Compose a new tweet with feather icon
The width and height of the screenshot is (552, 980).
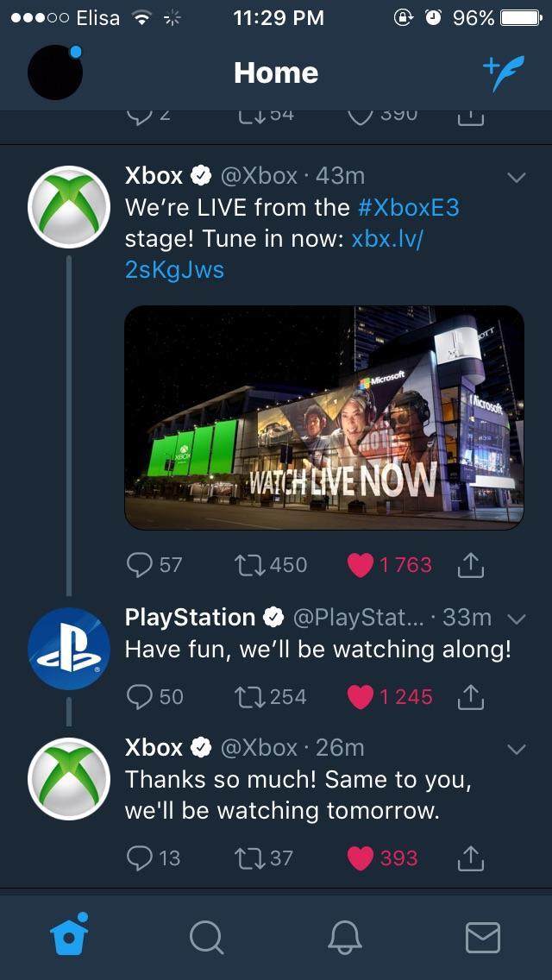pos(502,73)
